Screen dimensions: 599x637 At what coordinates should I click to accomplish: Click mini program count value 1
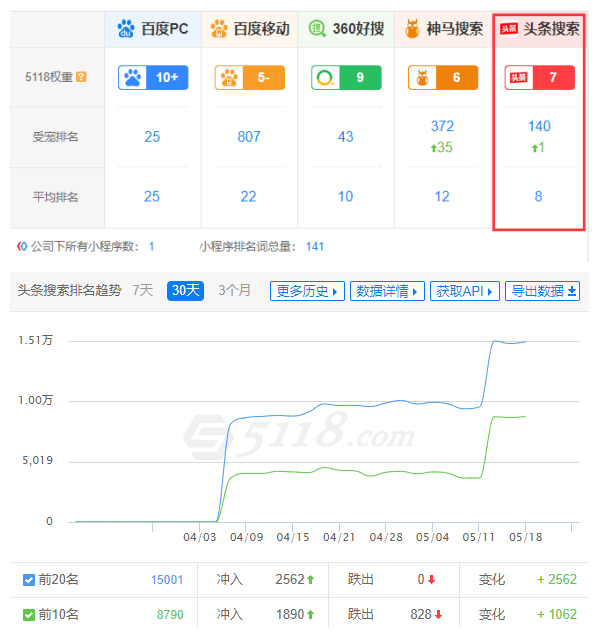[x=152, y=247]
